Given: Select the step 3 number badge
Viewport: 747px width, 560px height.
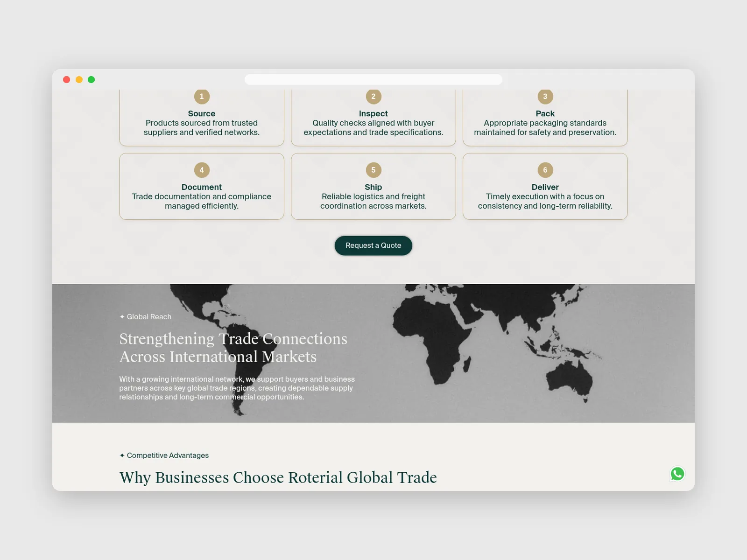Looking at the screenshot, I should (545, 97).
